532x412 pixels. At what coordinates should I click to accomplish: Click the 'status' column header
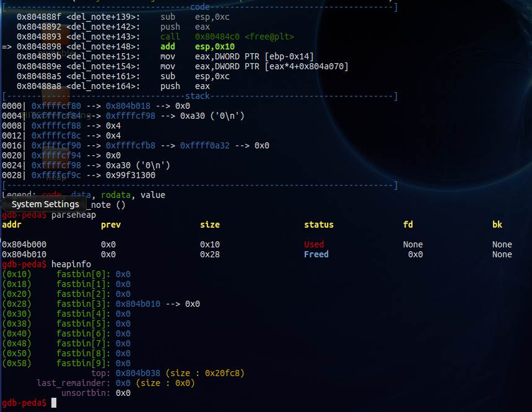pos(319,225)
